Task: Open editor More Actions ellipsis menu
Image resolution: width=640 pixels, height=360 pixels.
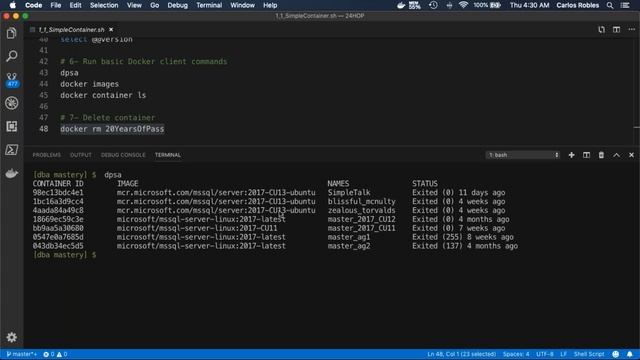Action: tap(631, 29)
